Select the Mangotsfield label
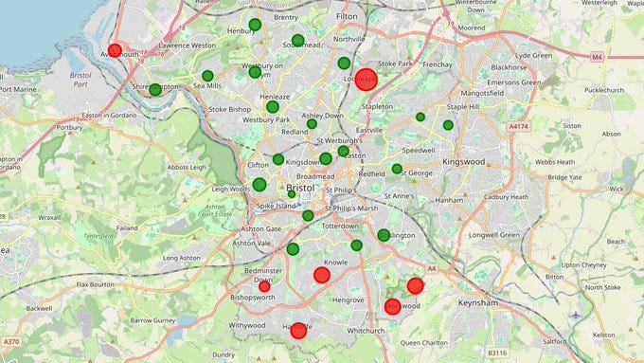Viewport: 644px width, 363px height. pos(482,93)
